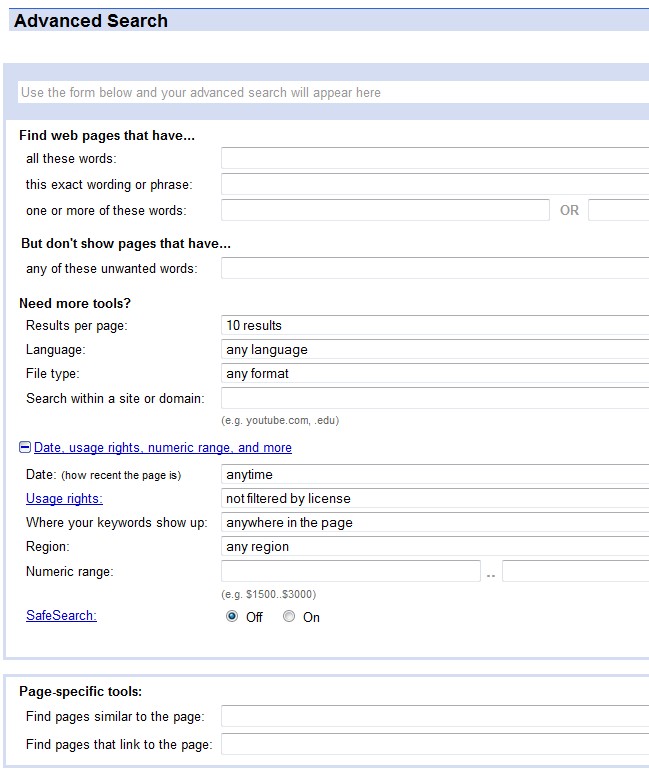This screenshot has height=774, width=649.
Task: Click the 'Where your keywords show up:' label
Action: 116,523
